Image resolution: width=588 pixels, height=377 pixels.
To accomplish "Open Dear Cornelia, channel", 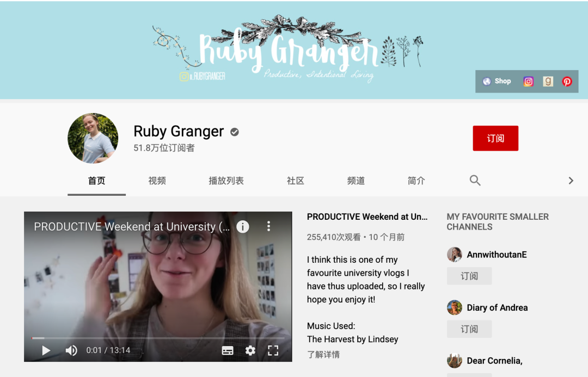I will click(494, 361).
